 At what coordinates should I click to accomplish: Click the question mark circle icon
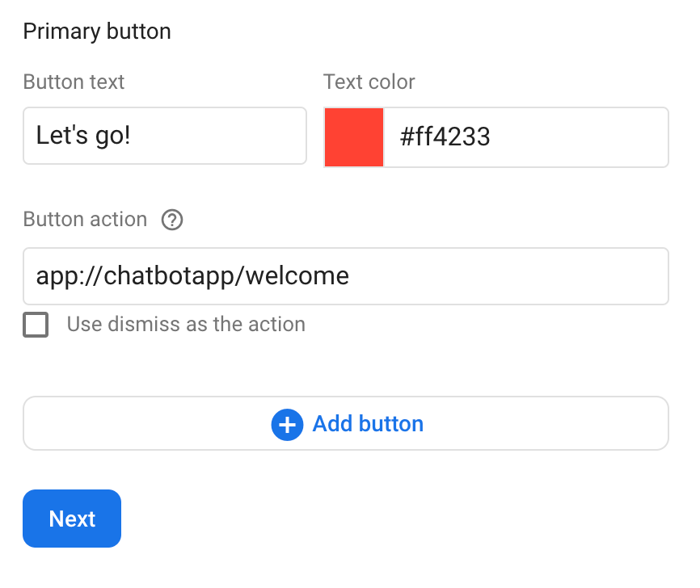click(171, 220)
